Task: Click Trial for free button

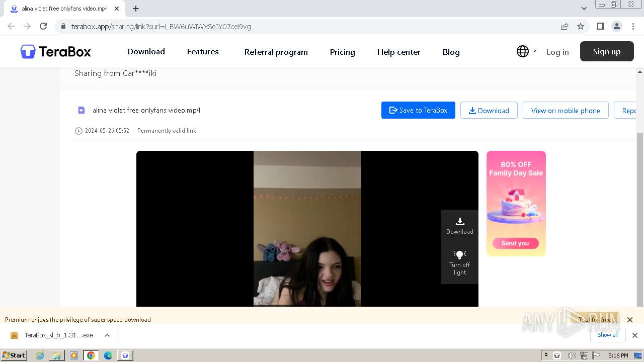Action: 594,319
